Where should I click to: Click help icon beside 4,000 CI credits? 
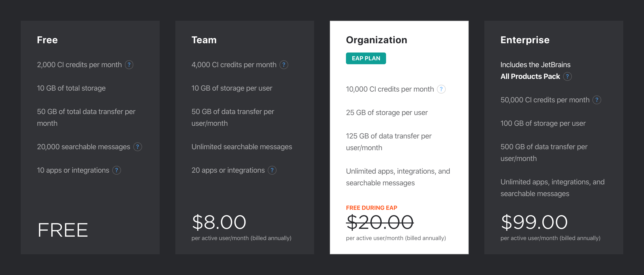pyautogui.click(x=284, y=65)
